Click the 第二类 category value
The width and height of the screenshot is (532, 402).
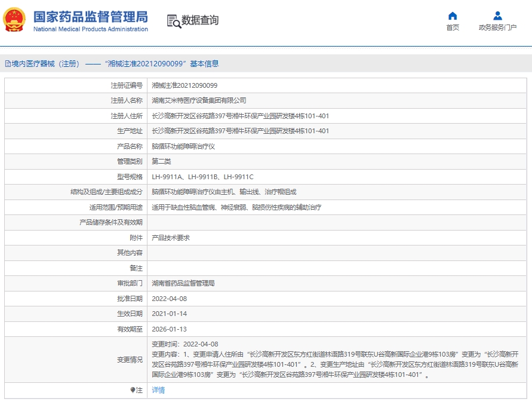(161, 161)
